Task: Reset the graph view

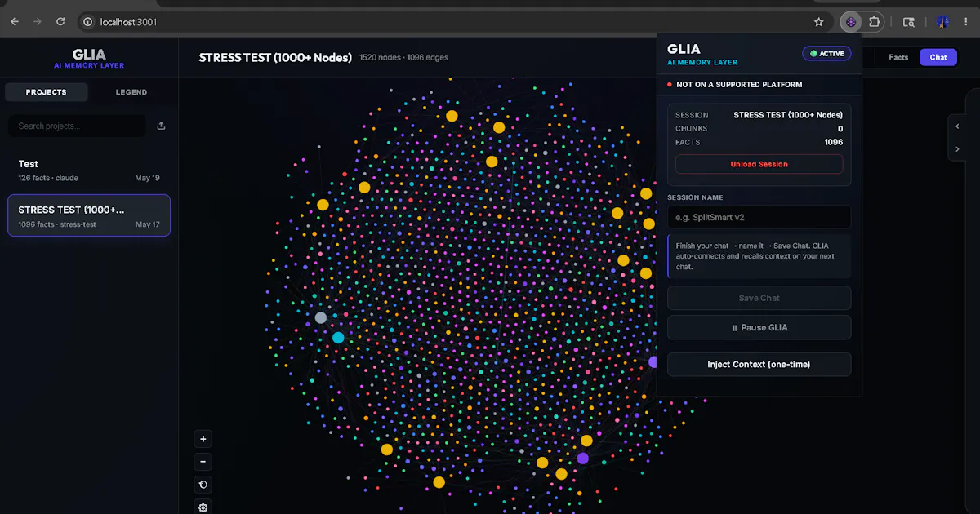Action: (203, 485)
